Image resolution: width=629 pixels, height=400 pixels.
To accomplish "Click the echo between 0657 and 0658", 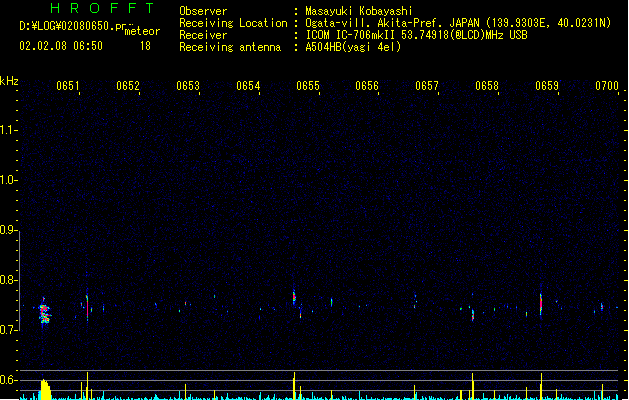I will pos(473,315).
